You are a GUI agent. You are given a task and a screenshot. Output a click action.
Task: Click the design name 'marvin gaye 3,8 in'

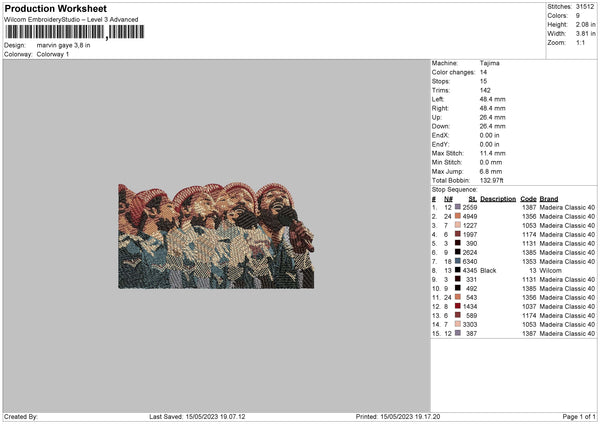pos(64,45)
